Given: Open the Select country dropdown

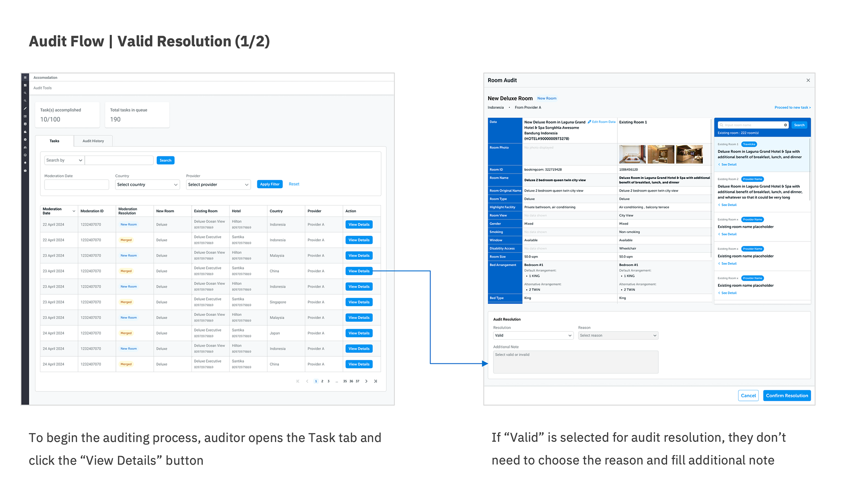Looking at the screenshot, I should point(147,185).
